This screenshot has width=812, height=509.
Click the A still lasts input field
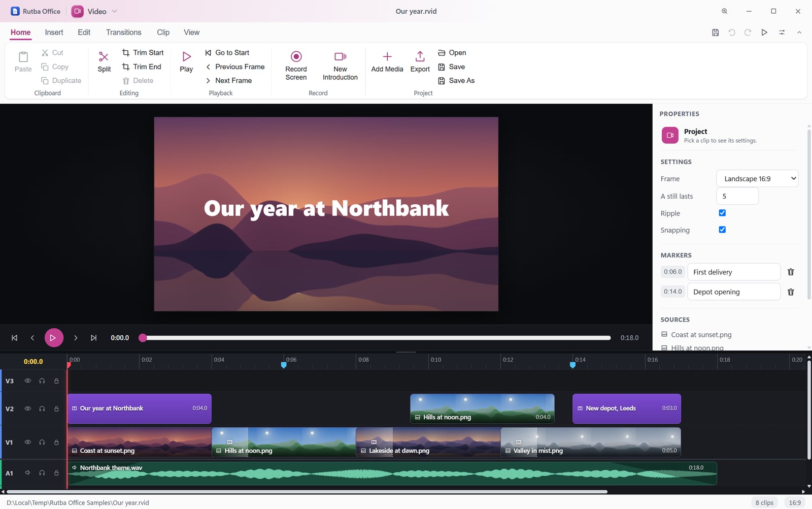[737, 196]
